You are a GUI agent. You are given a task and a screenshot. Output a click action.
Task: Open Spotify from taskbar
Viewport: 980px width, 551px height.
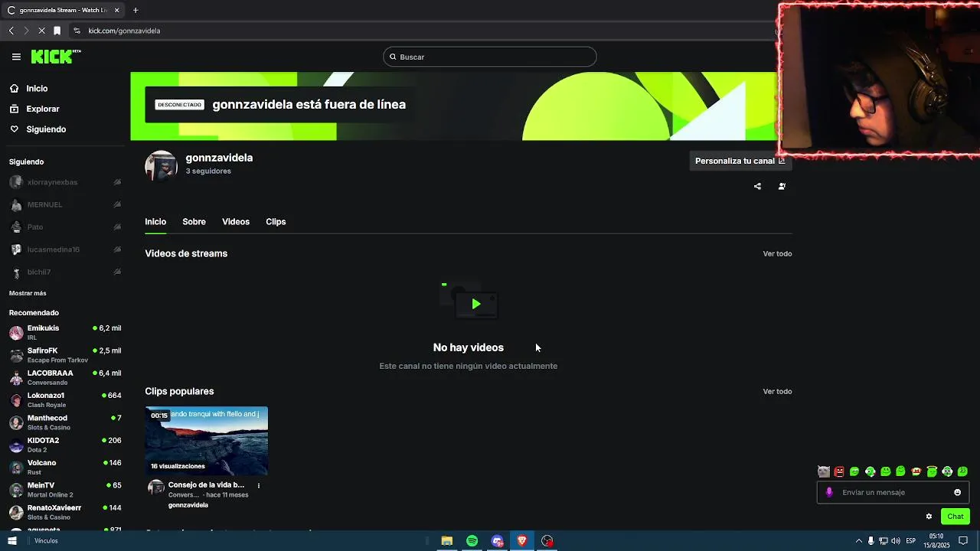click(x=472, y=541)
